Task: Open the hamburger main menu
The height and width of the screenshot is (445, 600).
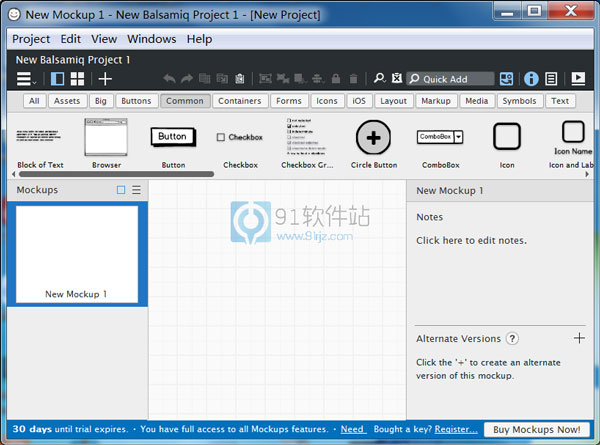Action: pyautogui.click(x=25, y=79)
